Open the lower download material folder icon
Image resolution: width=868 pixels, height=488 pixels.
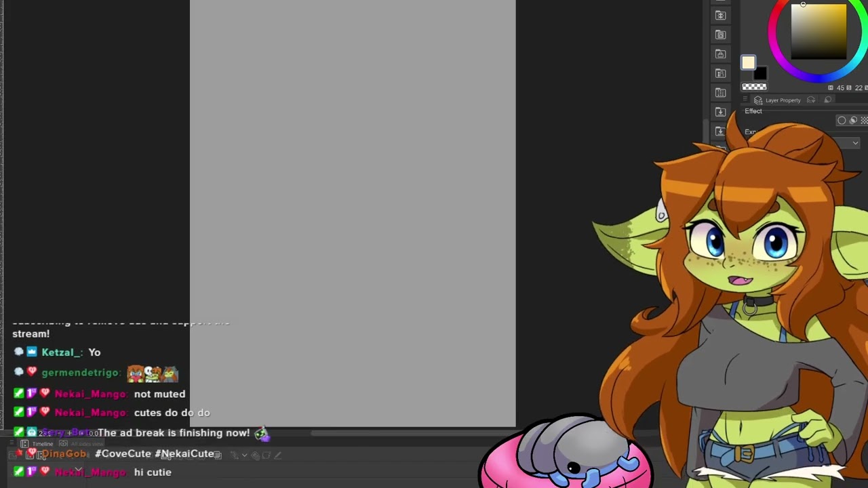pos(721,131)
